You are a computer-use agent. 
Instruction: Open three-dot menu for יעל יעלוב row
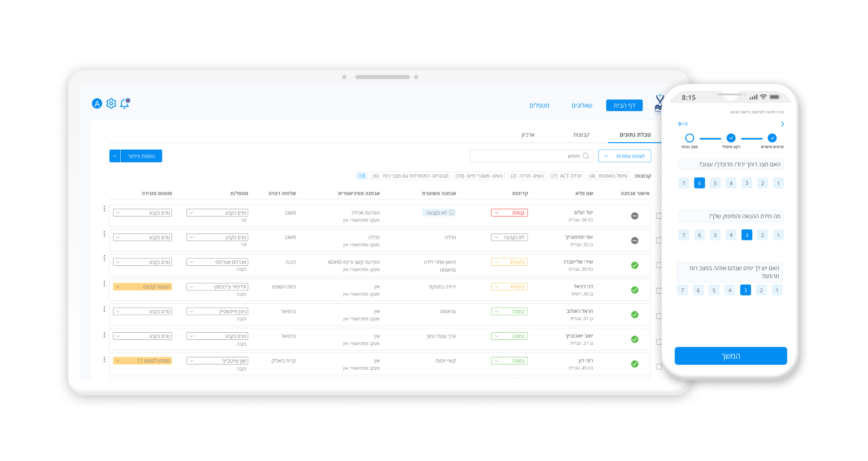[x=104, y=209]
